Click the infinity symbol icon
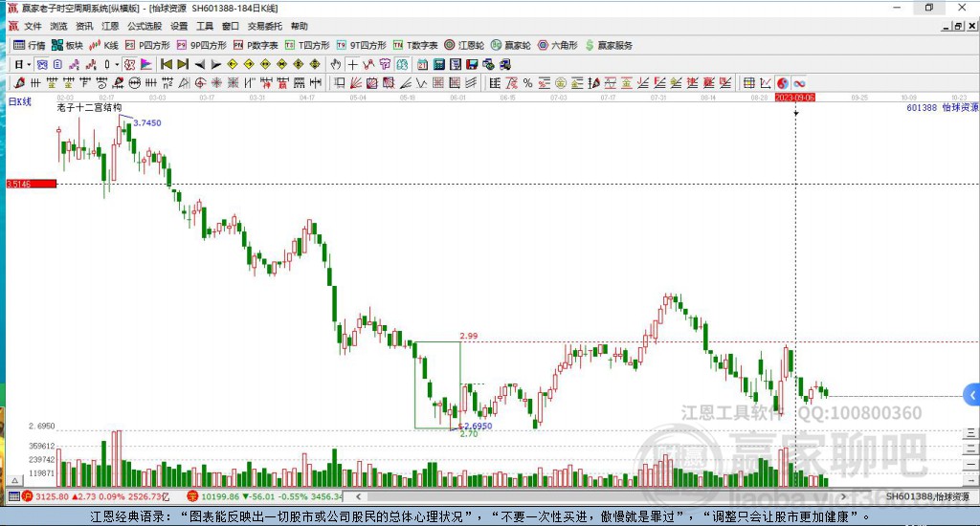Viewport: 980px width, 526px height. [x=799, y=83]
